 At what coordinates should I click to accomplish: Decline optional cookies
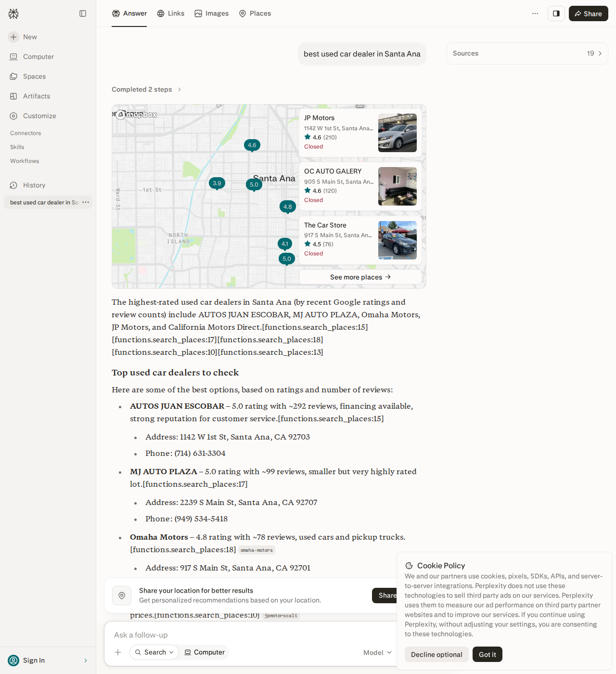click(x=436, y=654)
